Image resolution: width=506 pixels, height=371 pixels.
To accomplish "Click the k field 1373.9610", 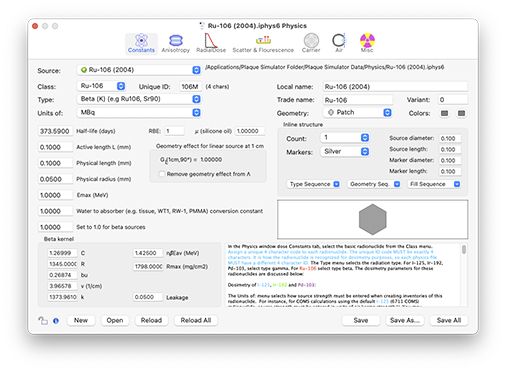I will pyautogui.click(x=62, y=297).
